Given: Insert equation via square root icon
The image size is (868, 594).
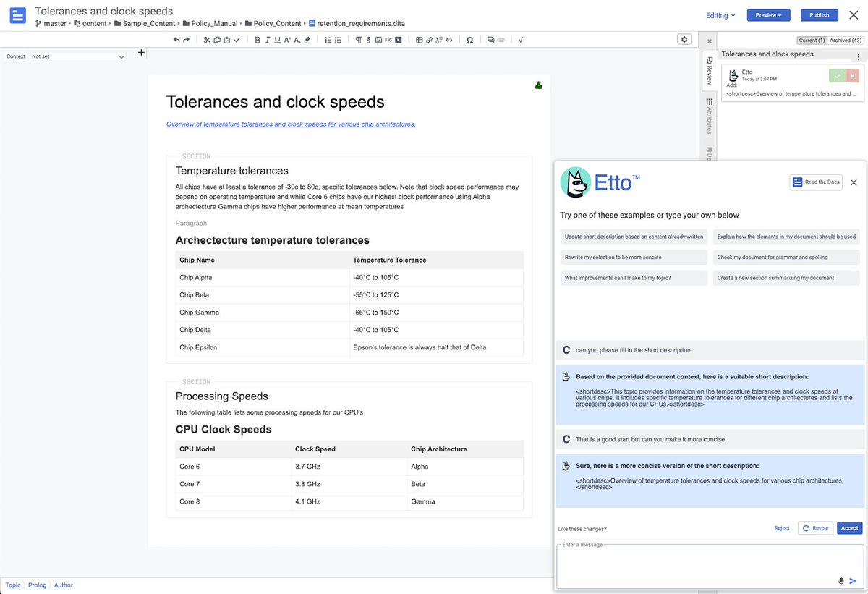Looking at the screenshot, I should 522,40.
